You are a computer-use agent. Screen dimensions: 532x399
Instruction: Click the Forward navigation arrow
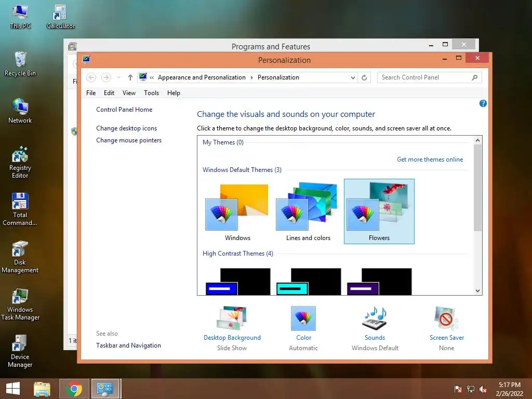(x=106, y=77)
